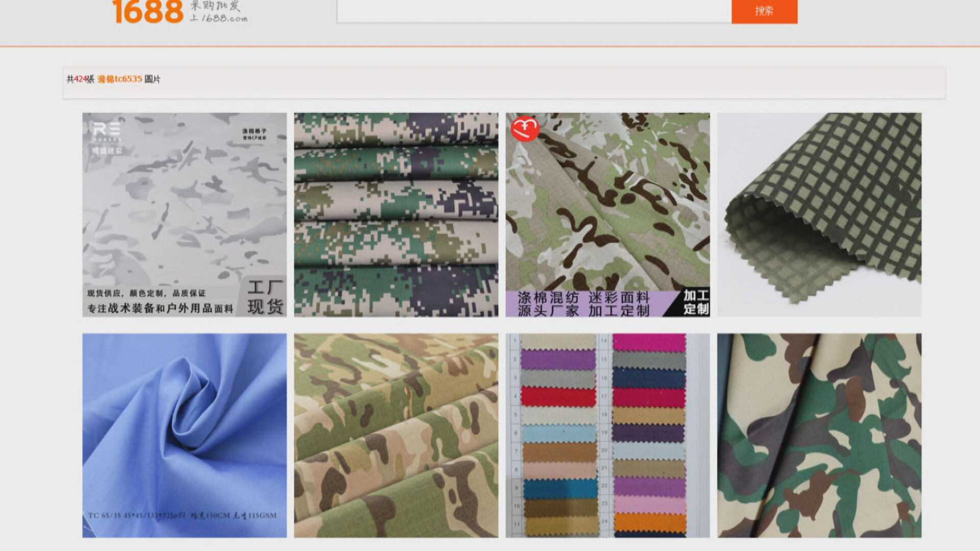
Task: Open the green grid fabric thumbnail
Action: click(x=819, y=214)
